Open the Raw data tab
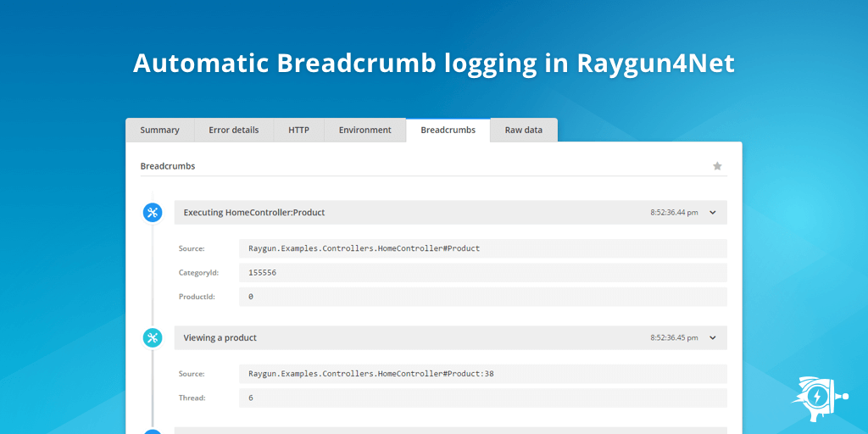868x434 pixels. pyautogui.click(x=524, y=130)
